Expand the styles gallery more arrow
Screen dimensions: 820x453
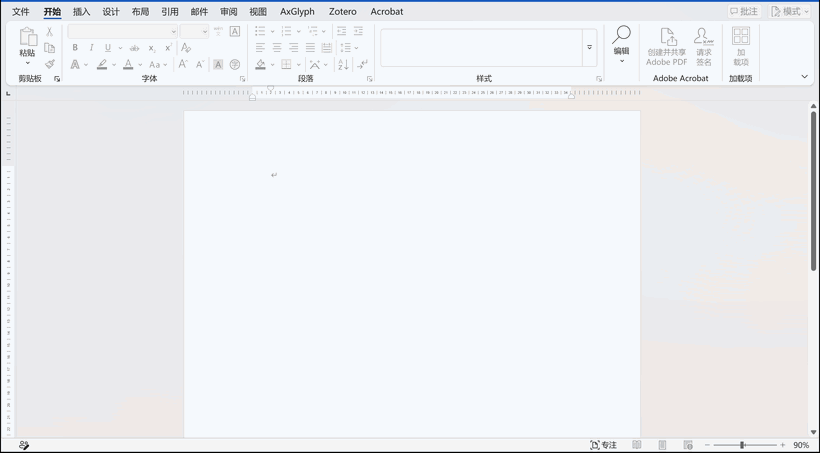pyautogui.click(x=589, y=48)
